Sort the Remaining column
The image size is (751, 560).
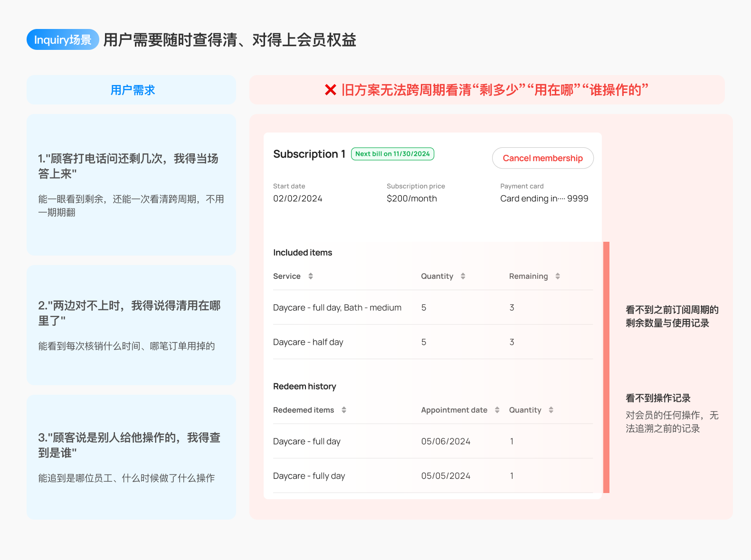[558, 276]
